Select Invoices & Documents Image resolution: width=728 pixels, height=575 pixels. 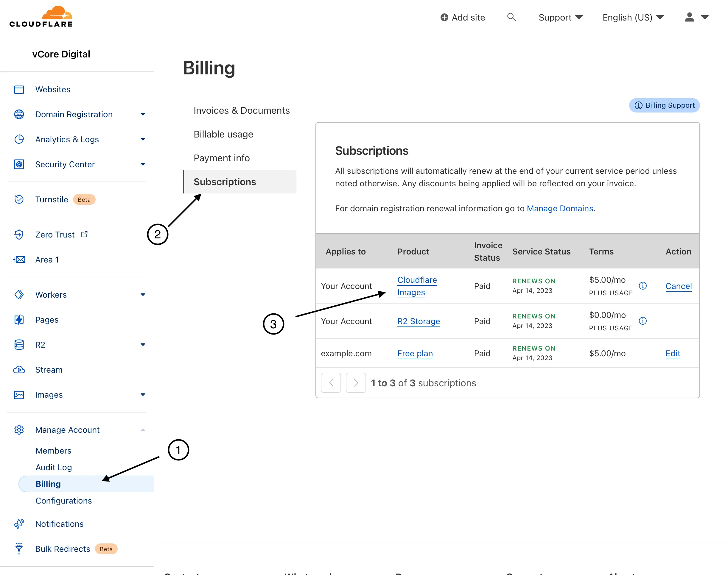242,110
